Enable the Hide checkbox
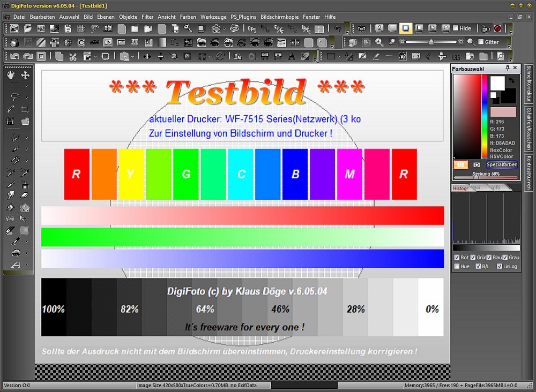Screen dimensions: 536x392 tap(456, 28)
